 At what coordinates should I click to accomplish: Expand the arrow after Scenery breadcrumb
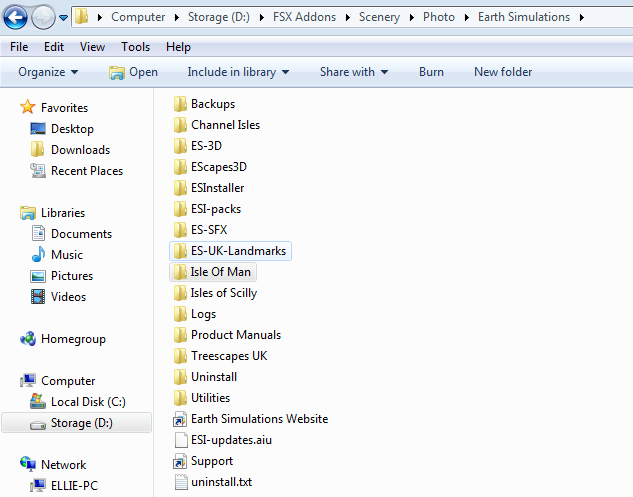[x=412, y=17]
